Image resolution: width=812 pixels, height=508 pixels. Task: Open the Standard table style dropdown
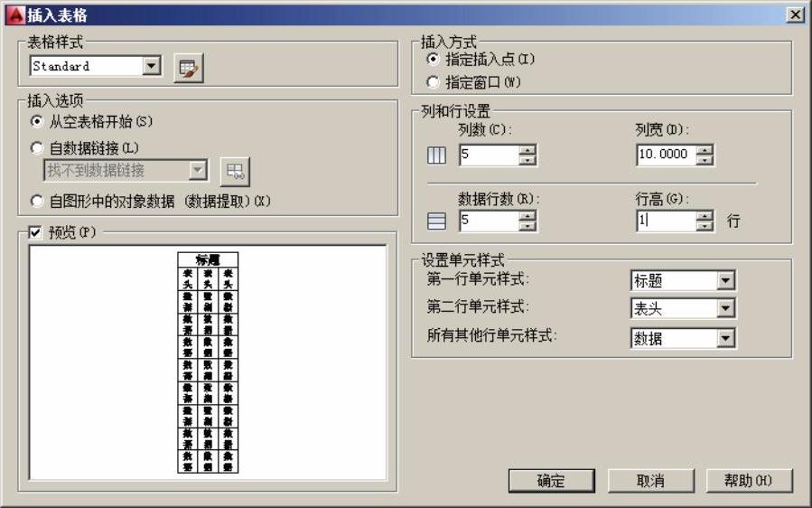pyautogui.click(x=150, y=66)
